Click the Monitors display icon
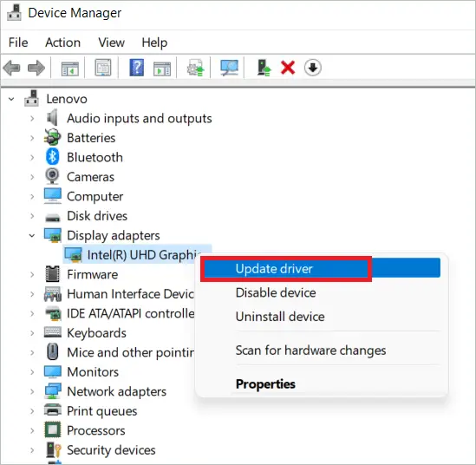Screen dimensions: 476x465 coord(53,372)
